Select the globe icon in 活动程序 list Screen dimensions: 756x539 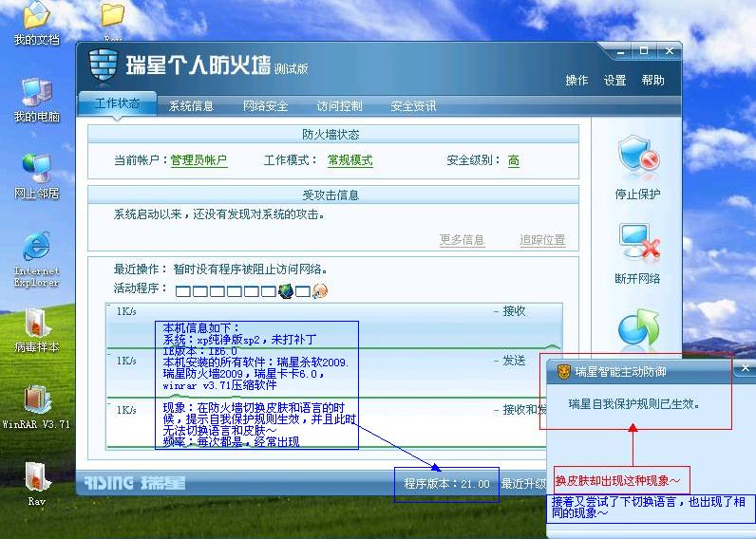(286, 291)
